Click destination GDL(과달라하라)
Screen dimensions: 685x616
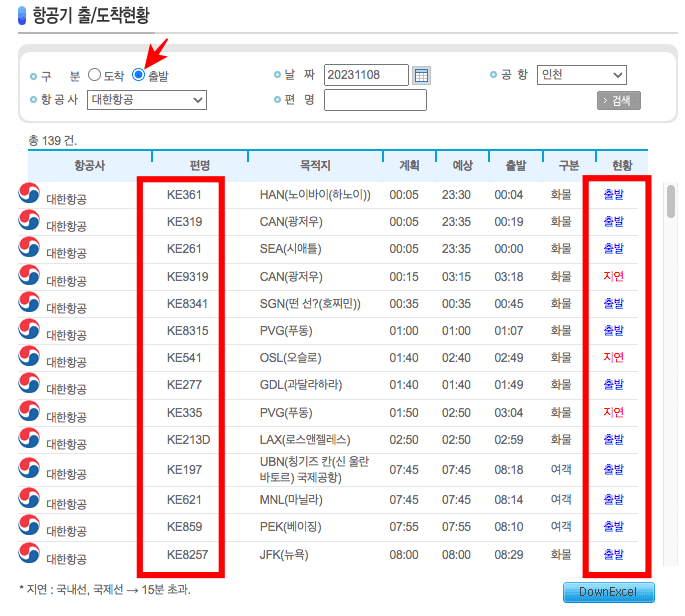[301, 385]
